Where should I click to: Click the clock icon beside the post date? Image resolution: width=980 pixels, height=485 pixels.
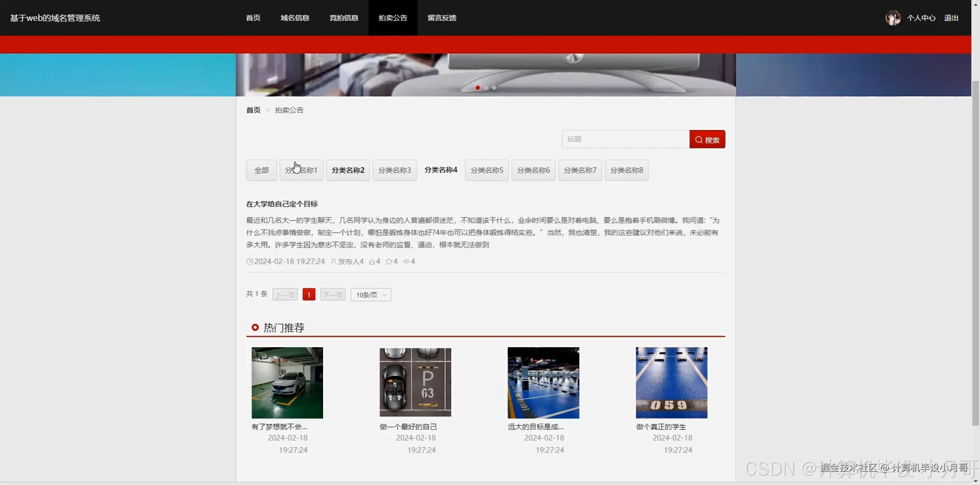(x=250, y=262)
